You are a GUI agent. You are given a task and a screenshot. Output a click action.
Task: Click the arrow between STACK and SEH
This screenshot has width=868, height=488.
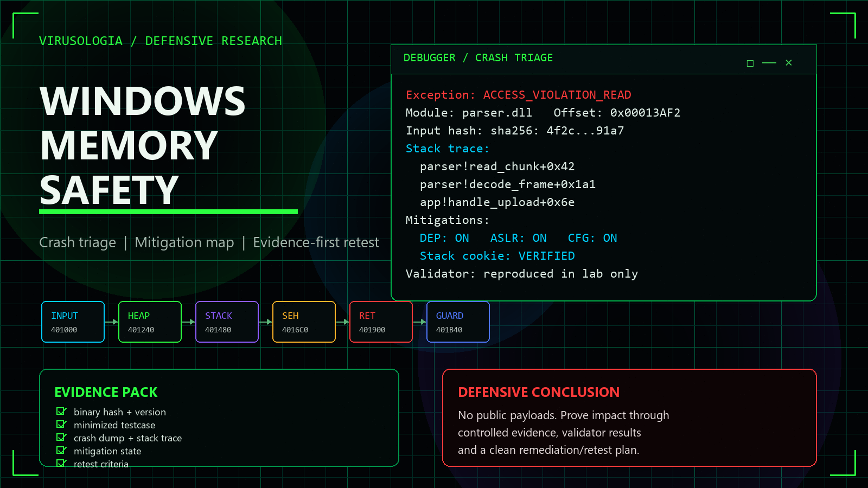point(265,322)
